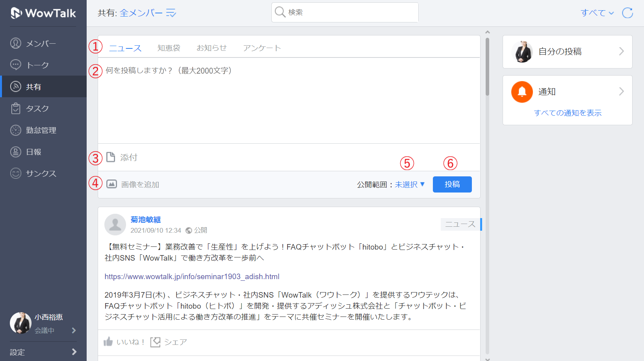Refresh the timeline with reload icon
The height and width of the screenshot is (361, 644).
click(627, 13)
